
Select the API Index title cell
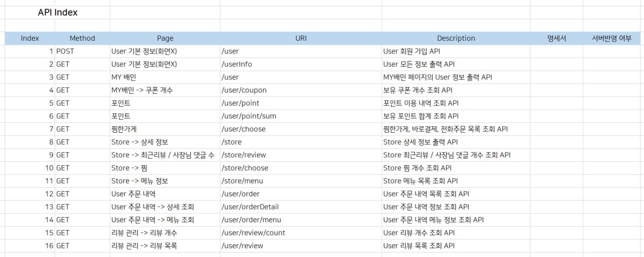[x=58, y=13]
